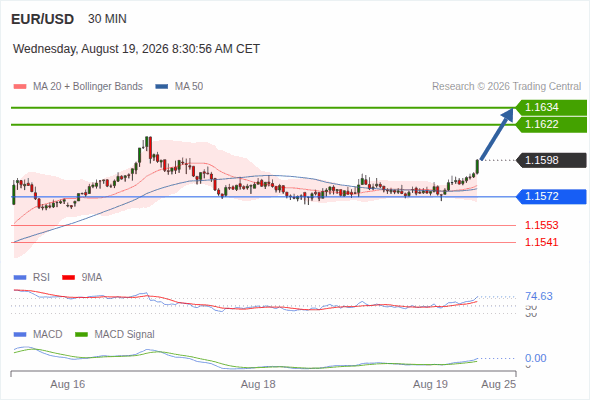Screen dimensions: 590x400
Task: Click the Aug 25 axis label
Action: click(499, 384)
